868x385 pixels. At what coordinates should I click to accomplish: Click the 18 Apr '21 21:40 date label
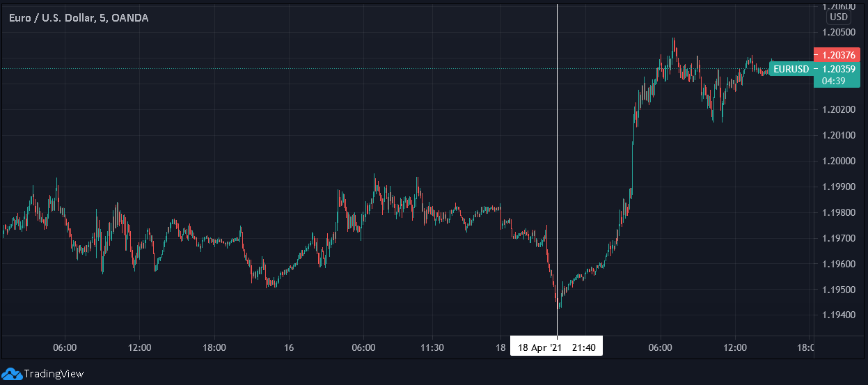[556, 347]
